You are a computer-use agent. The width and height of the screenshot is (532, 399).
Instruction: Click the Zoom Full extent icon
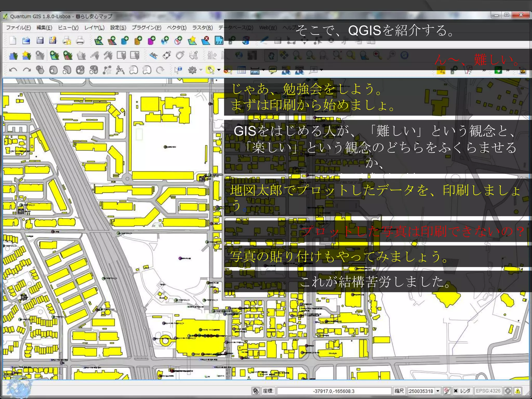[x=337, y=55]
